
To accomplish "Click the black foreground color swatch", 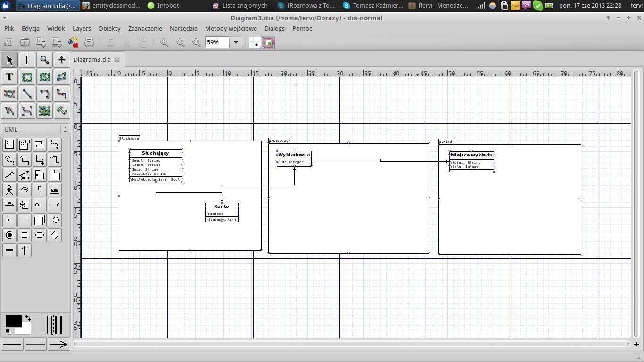I will tap(13, 321).
